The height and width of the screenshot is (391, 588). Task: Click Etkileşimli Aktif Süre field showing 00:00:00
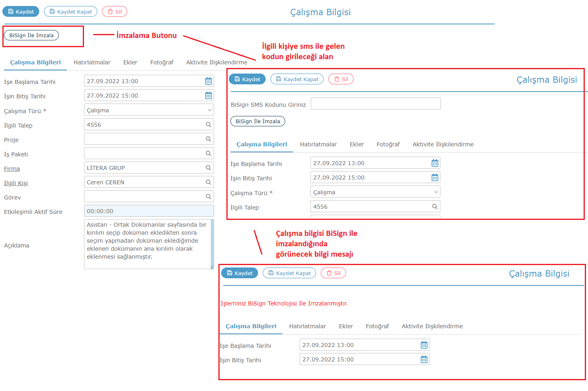point(149,211)
